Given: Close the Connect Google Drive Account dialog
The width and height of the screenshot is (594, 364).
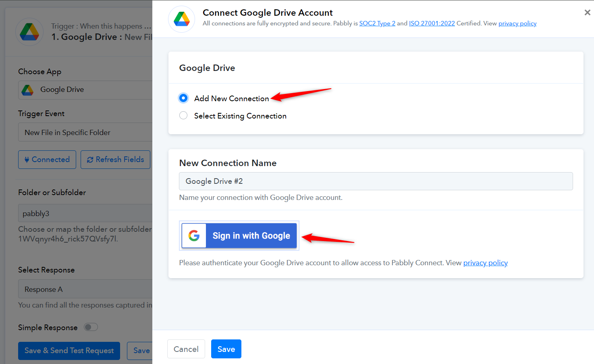Looking at the screenshot, I should [x=587, y=12].
